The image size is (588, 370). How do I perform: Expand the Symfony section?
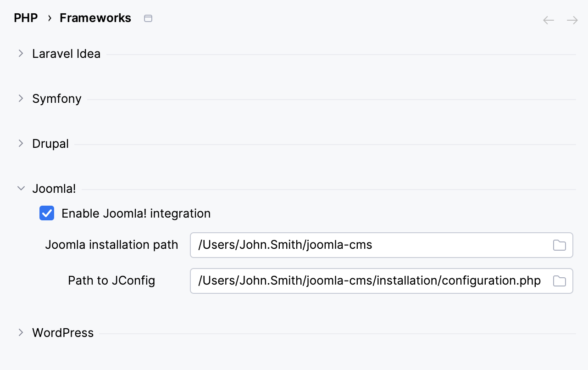(x=21, y=98)
